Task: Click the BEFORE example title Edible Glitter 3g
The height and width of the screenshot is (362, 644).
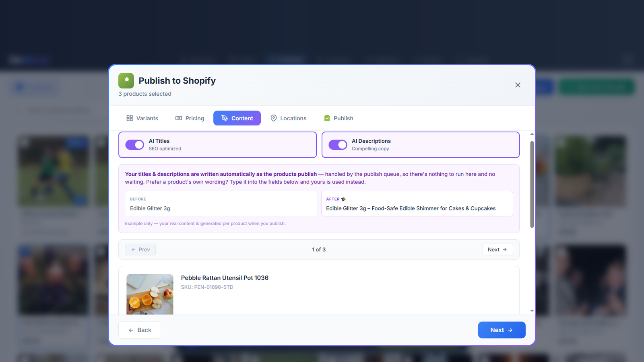Action: tap(150, 208)
